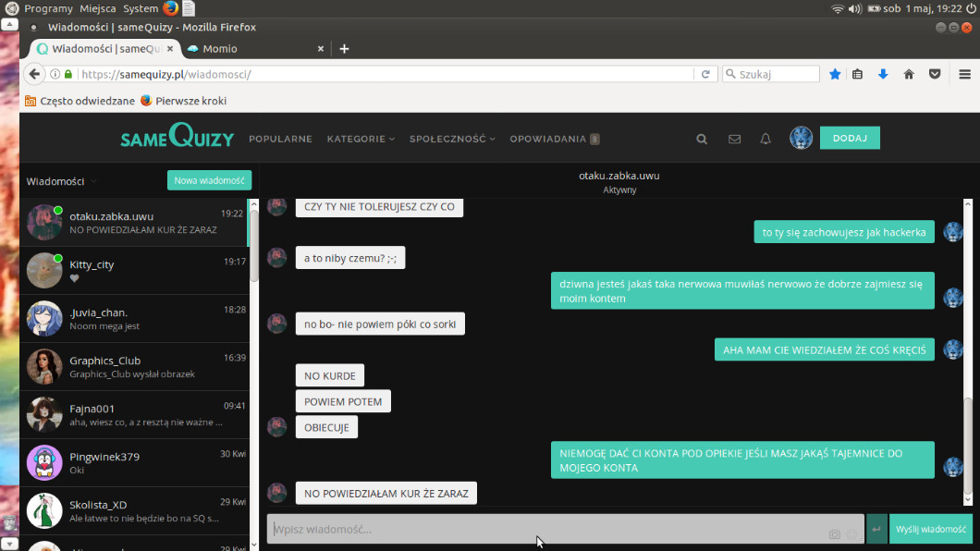The width and height of the screenshot is (980, 551).
Task: Click the camera icon in message box
Action: point(835,534)
